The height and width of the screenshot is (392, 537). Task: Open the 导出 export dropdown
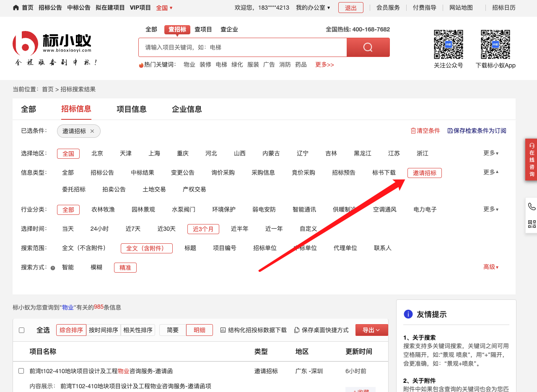(371, 330)
